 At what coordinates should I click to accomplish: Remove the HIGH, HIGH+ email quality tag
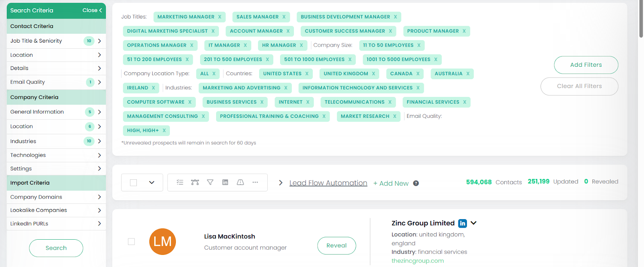click(164, 130)
